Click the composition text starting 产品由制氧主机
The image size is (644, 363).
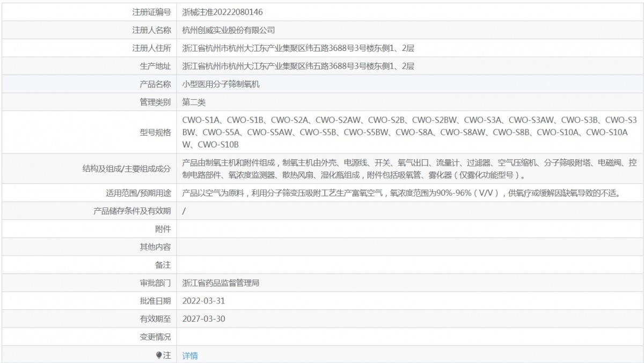point(409,168)
